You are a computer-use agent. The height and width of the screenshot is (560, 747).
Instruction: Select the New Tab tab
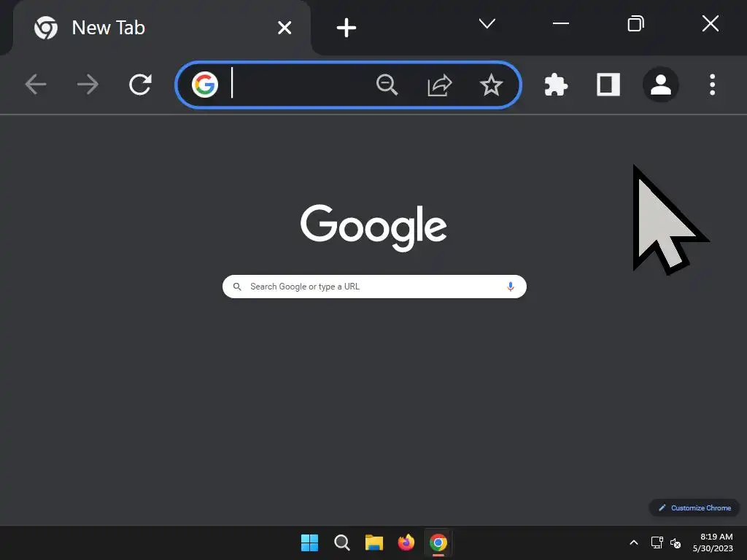point(162,28)
